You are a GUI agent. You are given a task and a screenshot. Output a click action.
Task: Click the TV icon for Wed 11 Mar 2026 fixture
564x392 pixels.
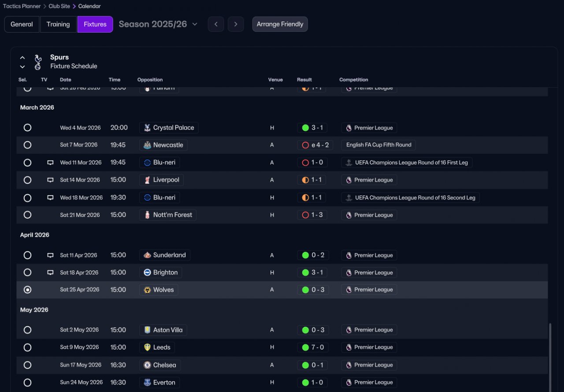50,163
